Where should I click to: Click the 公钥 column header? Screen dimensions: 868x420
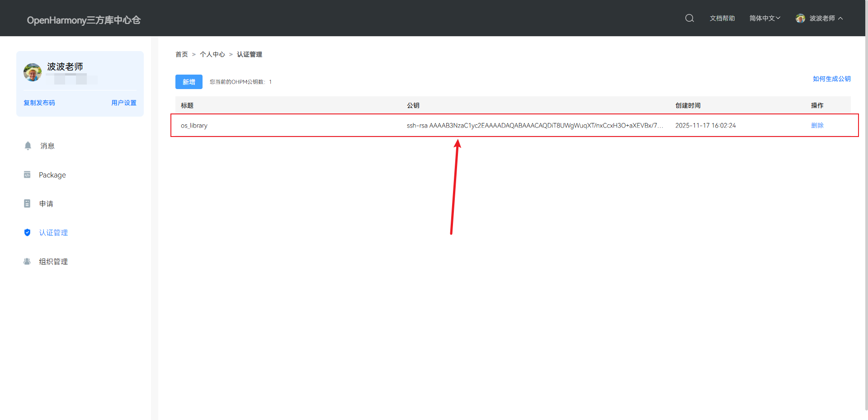[413, 105]
